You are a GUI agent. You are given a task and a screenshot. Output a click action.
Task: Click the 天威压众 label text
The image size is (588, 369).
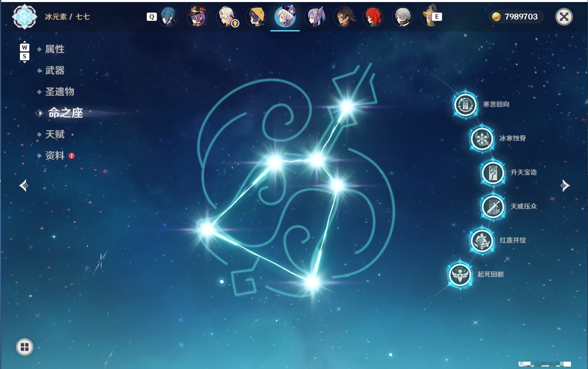pos(524,206)
